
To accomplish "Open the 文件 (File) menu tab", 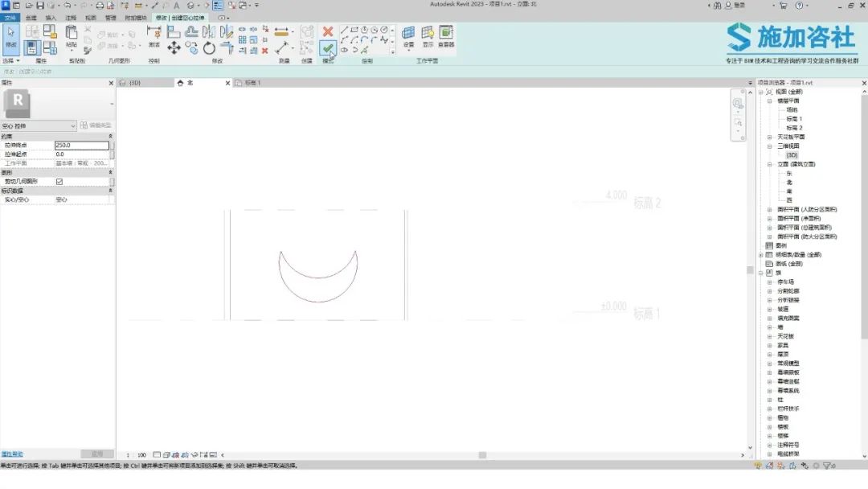I will pyautogui.click(x=10, y=18).
